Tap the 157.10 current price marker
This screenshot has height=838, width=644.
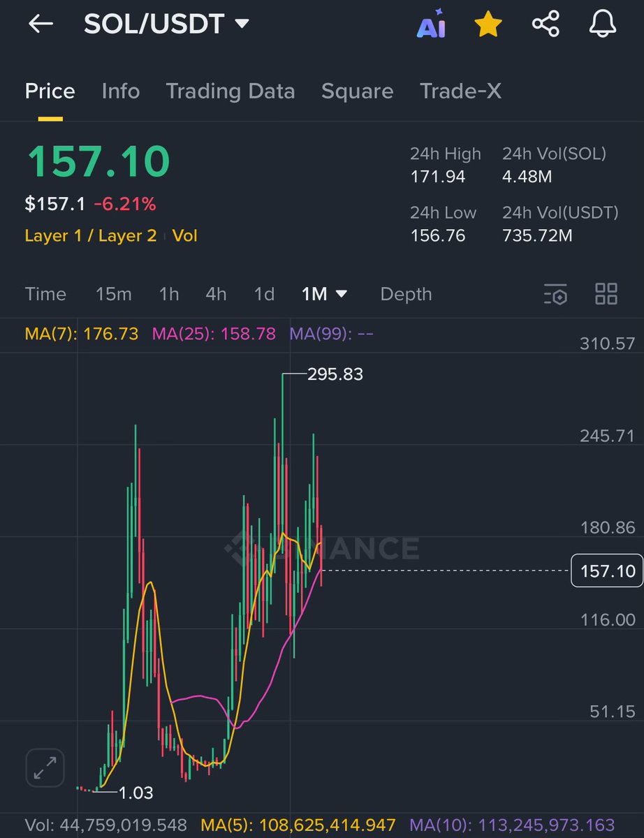607,571
